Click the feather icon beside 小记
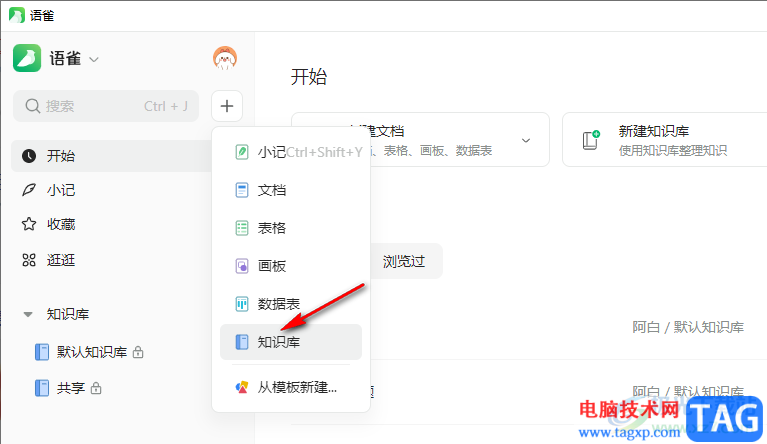Viewport: 767px width, 444px height. [29, 190]
